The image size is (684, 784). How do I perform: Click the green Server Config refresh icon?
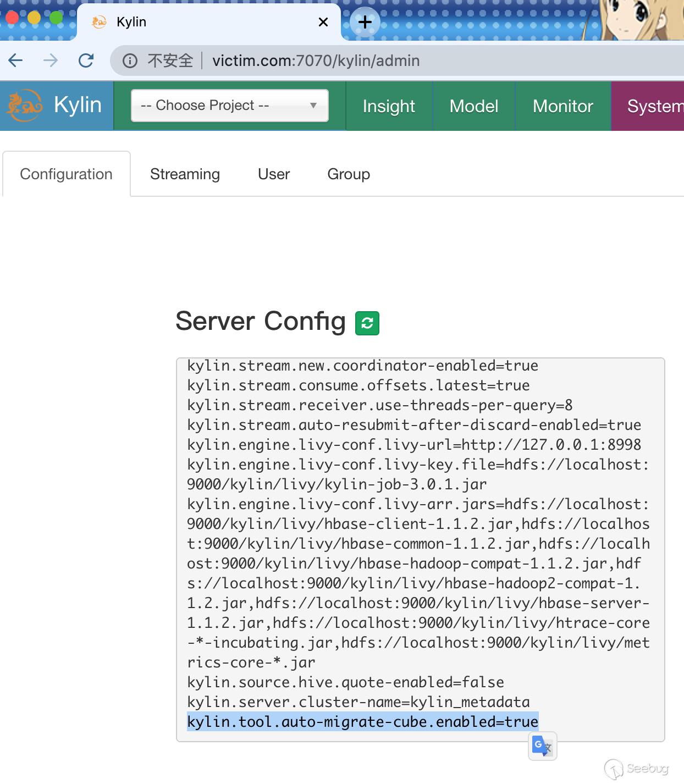coord(367,323)
